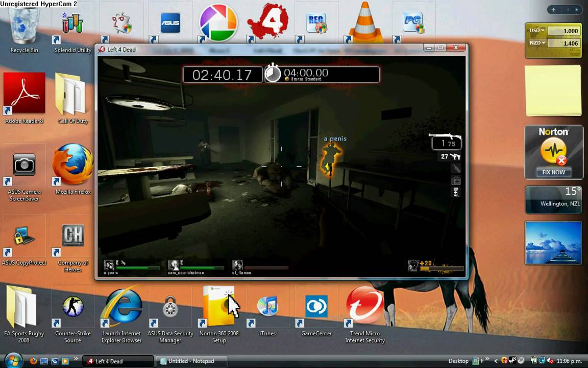Click the slideshow picture gadget

(553, 243)
